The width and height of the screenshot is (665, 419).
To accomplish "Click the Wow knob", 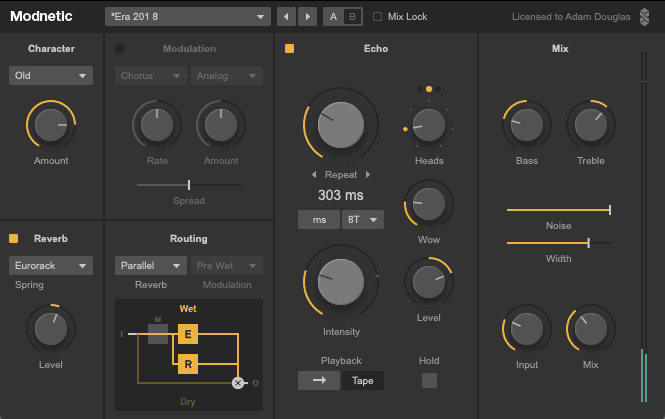I will tap(429, 204).
